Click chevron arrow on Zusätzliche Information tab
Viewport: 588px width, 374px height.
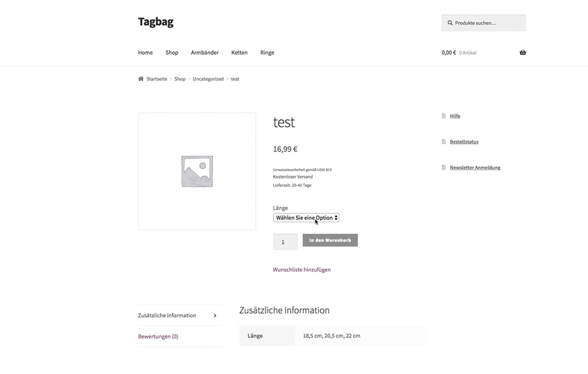point(215,316)
